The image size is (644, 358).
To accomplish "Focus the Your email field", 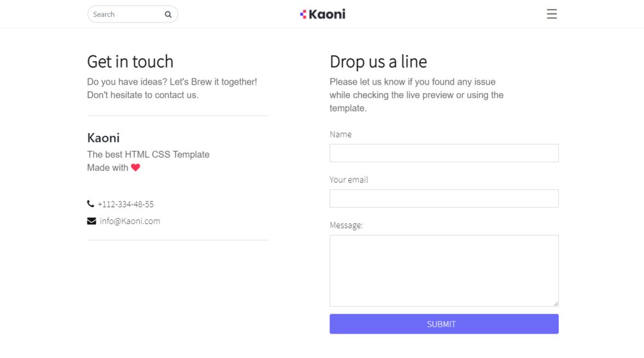I will coord(443,198).
